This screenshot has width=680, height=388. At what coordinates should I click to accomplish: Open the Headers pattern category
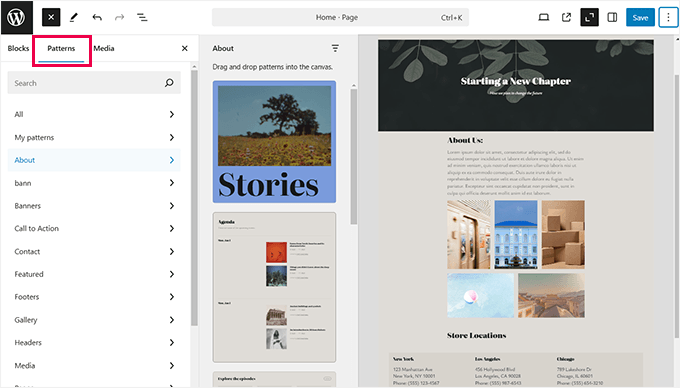(x=94, y=342)
